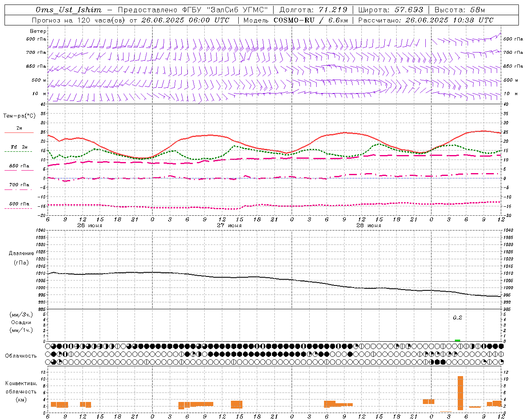Click the Долгота: 71.219 header field

click(x=313, y=10)
